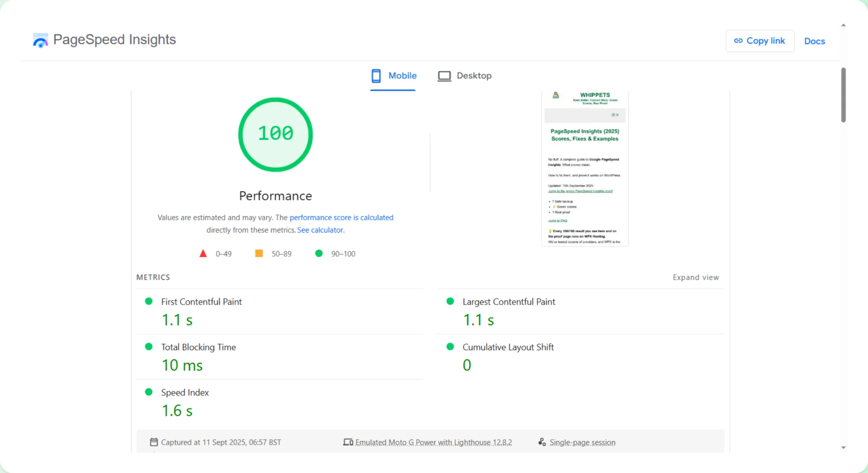Click the PageSpeed Insights logo icon
868x473 pixels.
40,41
